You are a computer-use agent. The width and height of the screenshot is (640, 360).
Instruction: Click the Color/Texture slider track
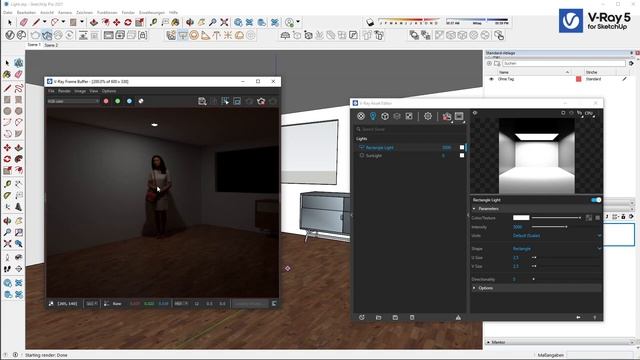[x=556, y=218]
